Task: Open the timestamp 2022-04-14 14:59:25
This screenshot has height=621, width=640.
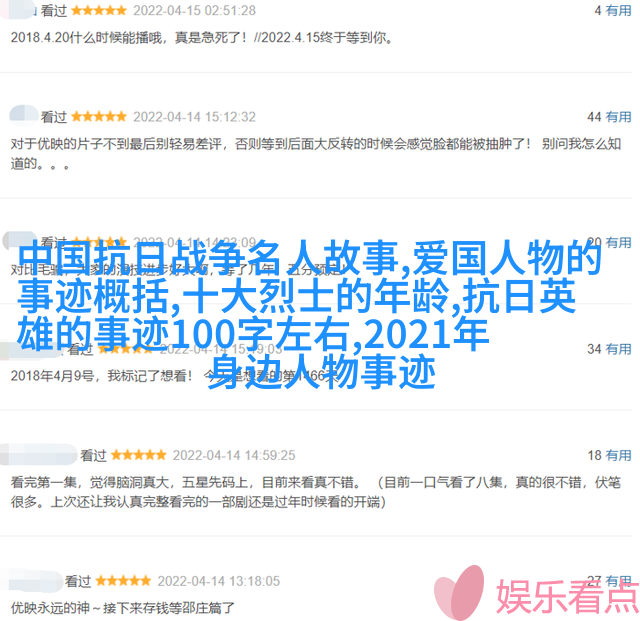Action: [234, 455]
